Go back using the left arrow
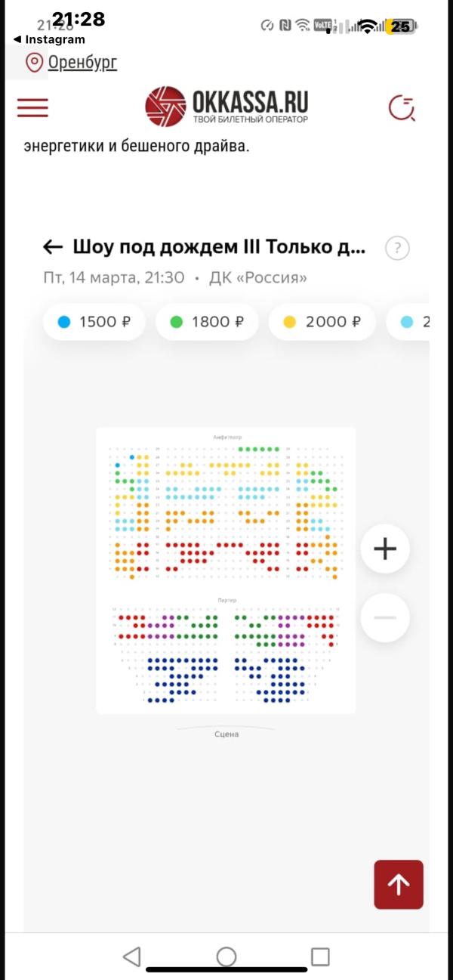This screenshot has width=453, height=980. (52, 247)
